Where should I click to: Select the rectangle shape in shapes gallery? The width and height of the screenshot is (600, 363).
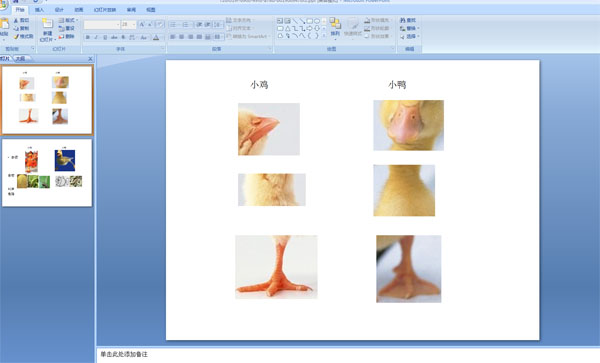coord(310,21)
